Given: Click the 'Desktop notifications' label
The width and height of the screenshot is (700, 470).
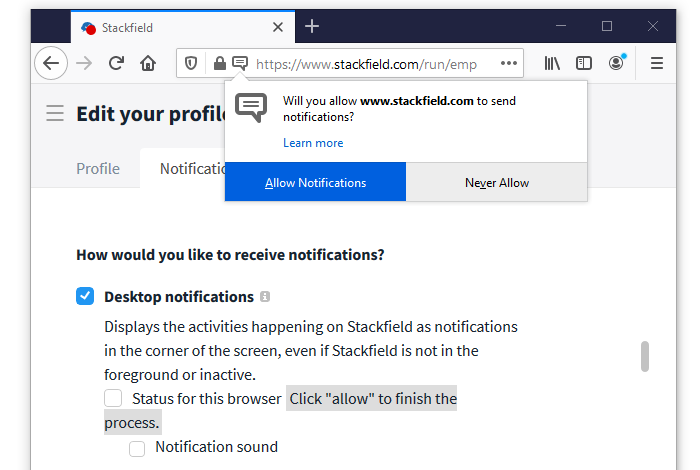Looking at the screenshot, I should coord(179,297).
